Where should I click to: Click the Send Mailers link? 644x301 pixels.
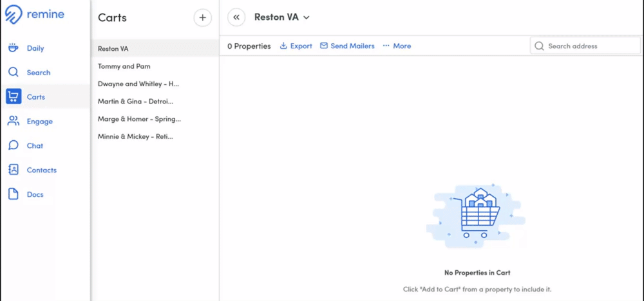[352, 46]
